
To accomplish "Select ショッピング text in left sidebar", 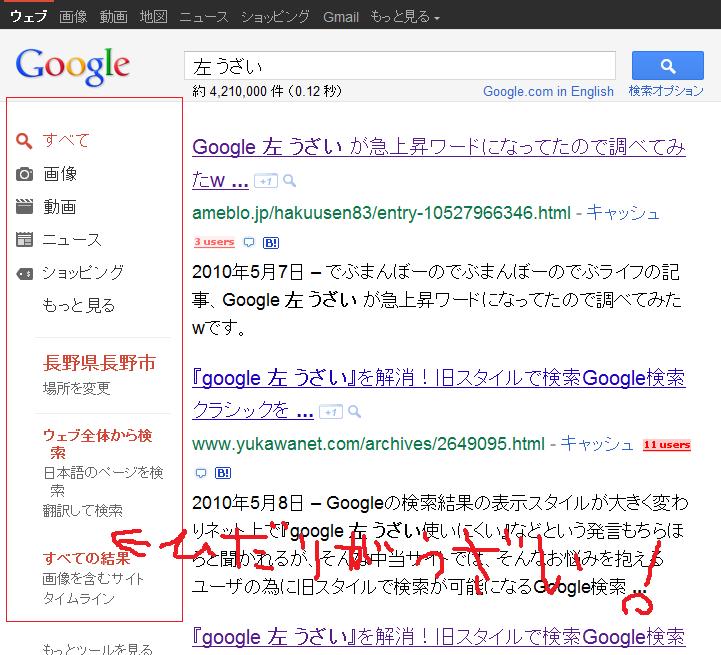I will point(83,273).
